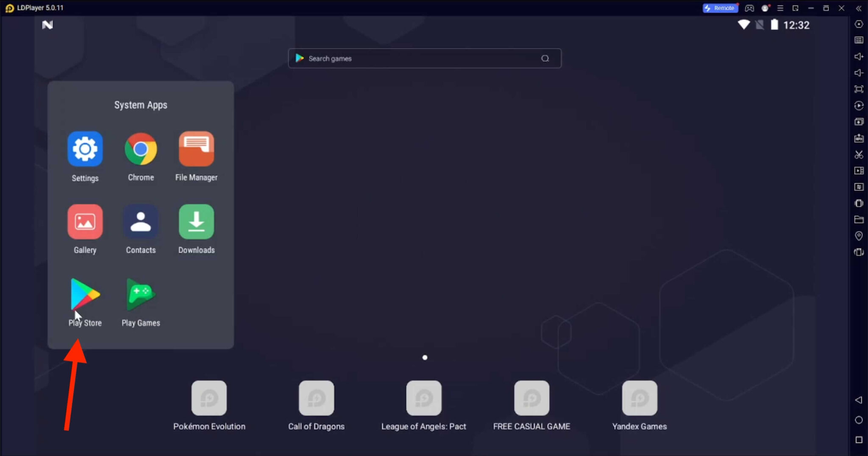Open the Settings app
This screenshot has height=456, width=868.
pos(85,149)
